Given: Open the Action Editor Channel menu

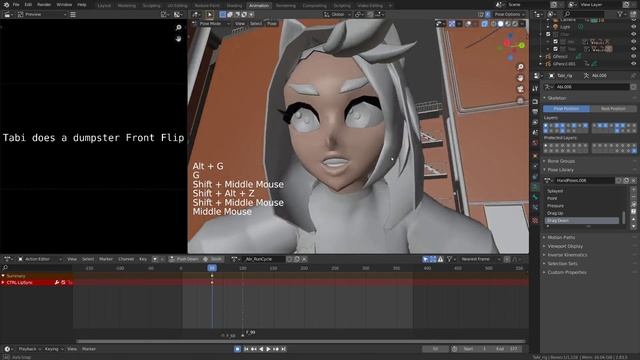Looking at the screenshot, I should 126,259.
